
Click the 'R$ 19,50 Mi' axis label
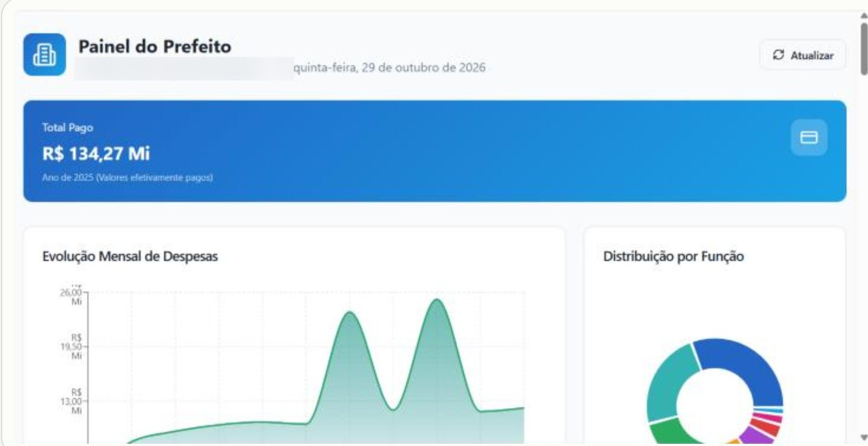click(x=72, y=347)
